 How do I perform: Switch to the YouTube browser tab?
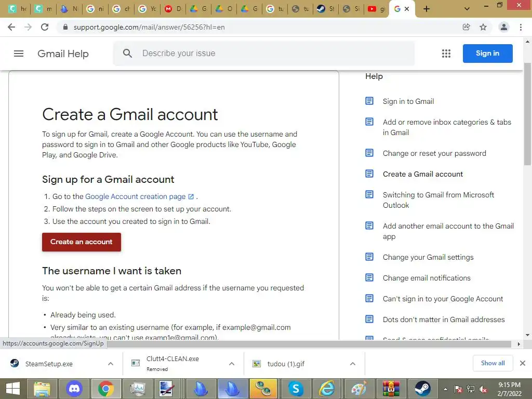pos(376,9)
